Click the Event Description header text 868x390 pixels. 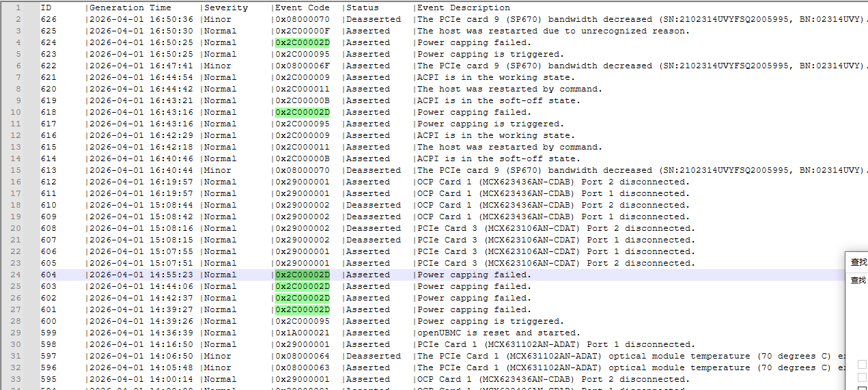coord(463,8)
